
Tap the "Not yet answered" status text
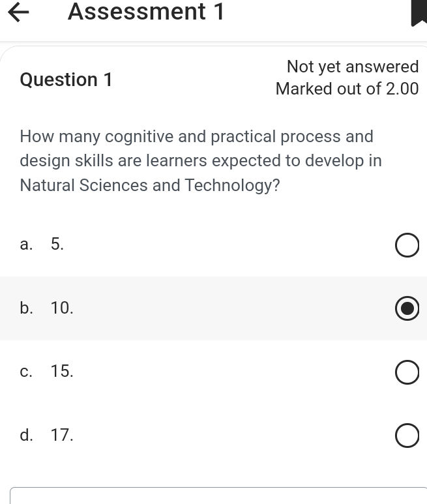352,67
